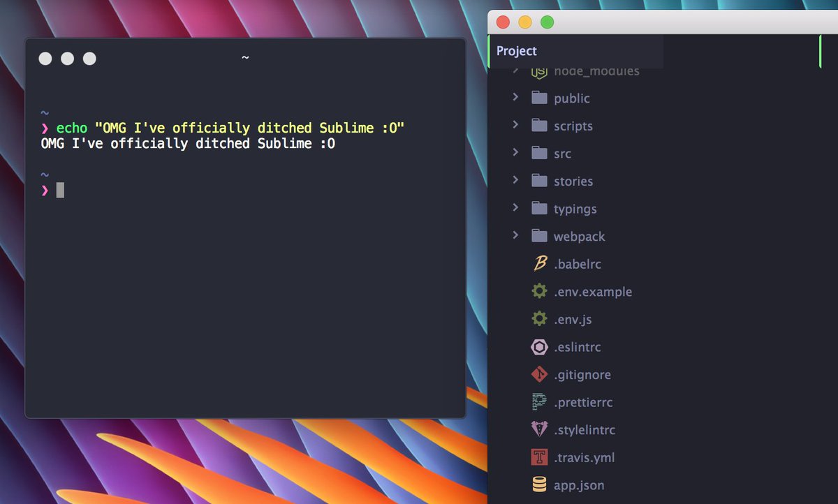
Task: Expand the public folder chevron
Action: click(x=515, y=97)
